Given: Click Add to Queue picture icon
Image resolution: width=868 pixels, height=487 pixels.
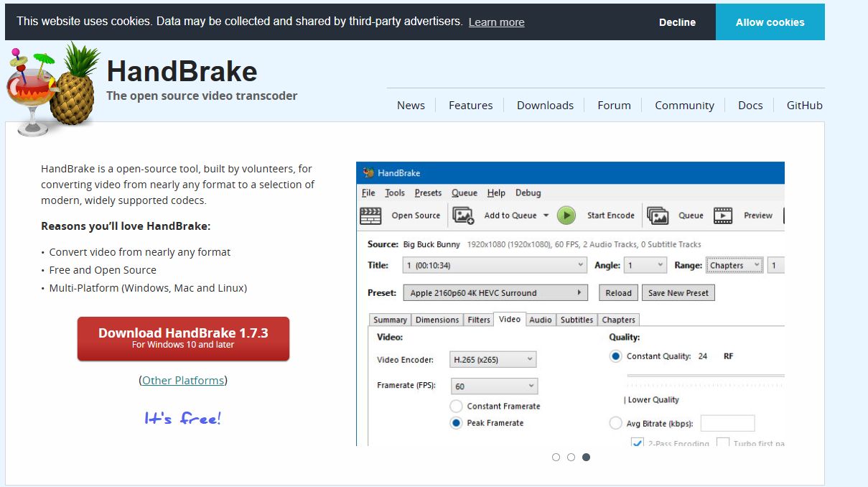Looking at the screenshot, I should pyautogui.click(x=464, y=215).
